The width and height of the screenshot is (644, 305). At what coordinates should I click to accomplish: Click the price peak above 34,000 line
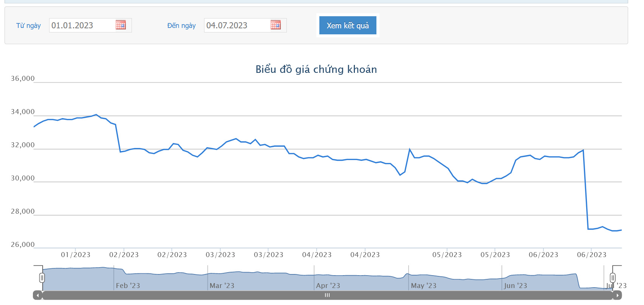pos(96,115)
